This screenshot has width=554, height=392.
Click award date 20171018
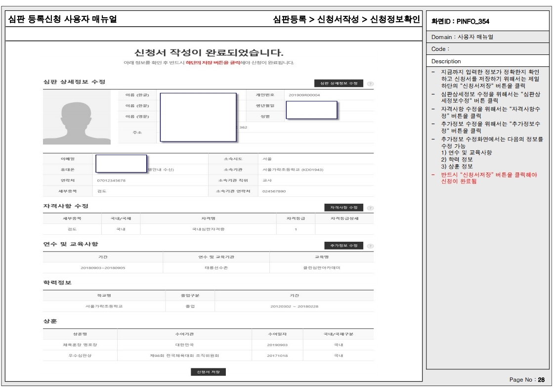pos(277,355)
